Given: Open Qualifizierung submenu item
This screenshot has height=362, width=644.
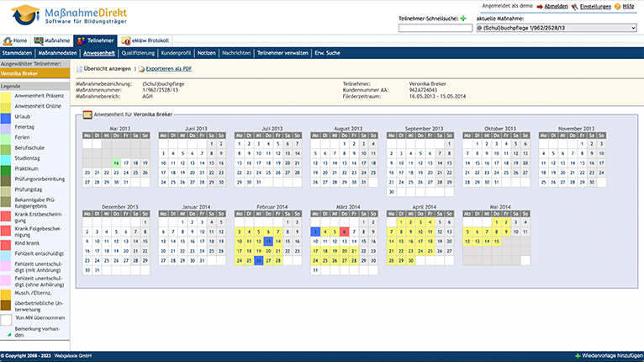Looking at the screenshot, I should (x=138, y=53).
